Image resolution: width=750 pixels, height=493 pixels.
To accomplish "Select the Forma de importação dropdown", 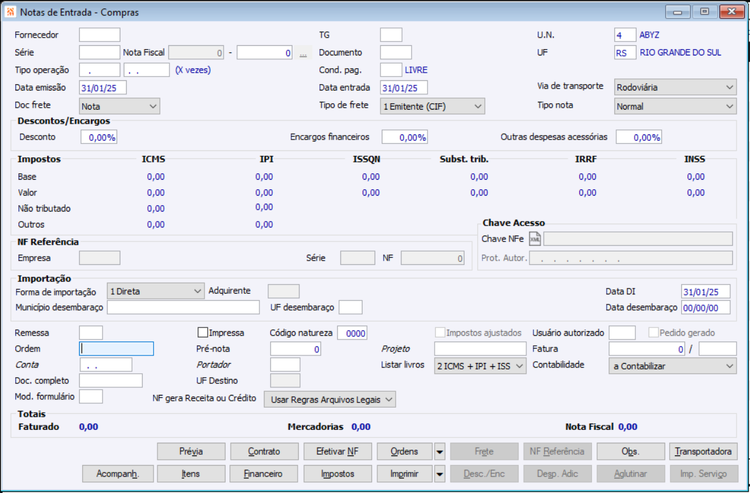I will 155,291.
